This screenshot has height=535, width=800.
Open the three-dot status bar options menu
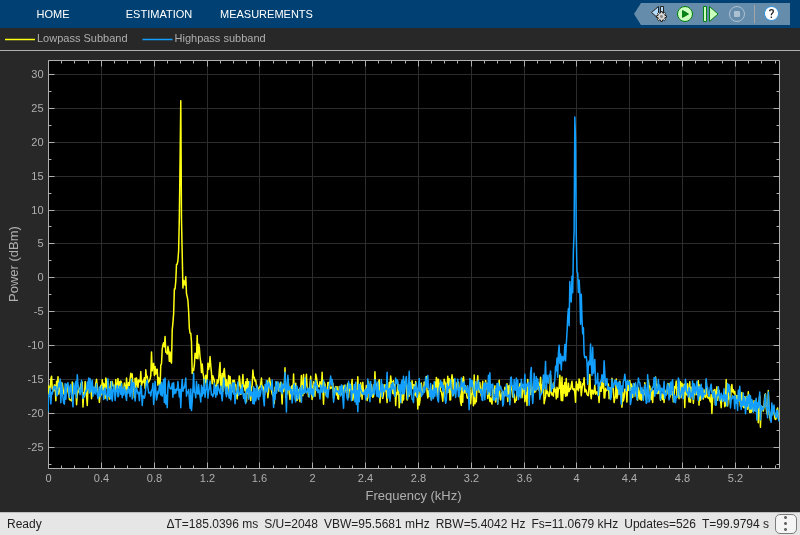[785, 524]
